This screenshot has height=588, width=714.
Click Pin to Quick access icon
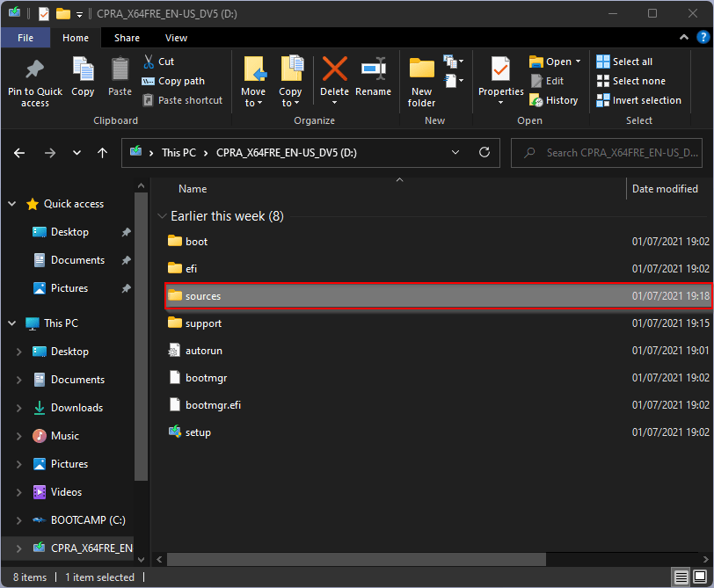(x=34, y=69)
